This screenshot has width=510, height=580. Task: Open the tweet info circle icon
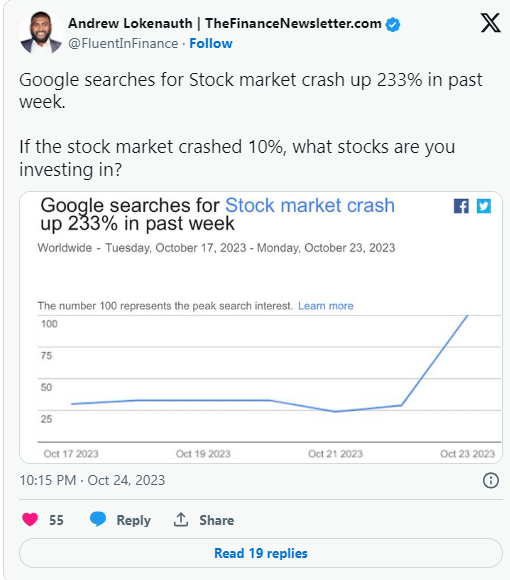(x=491, y=480)
